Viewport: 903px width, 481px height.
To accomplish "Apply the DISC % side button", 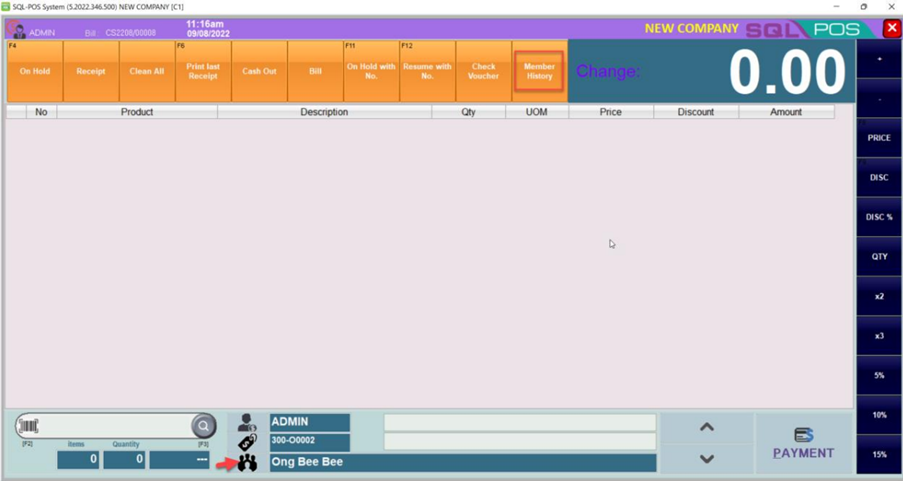I will point(879,217).
